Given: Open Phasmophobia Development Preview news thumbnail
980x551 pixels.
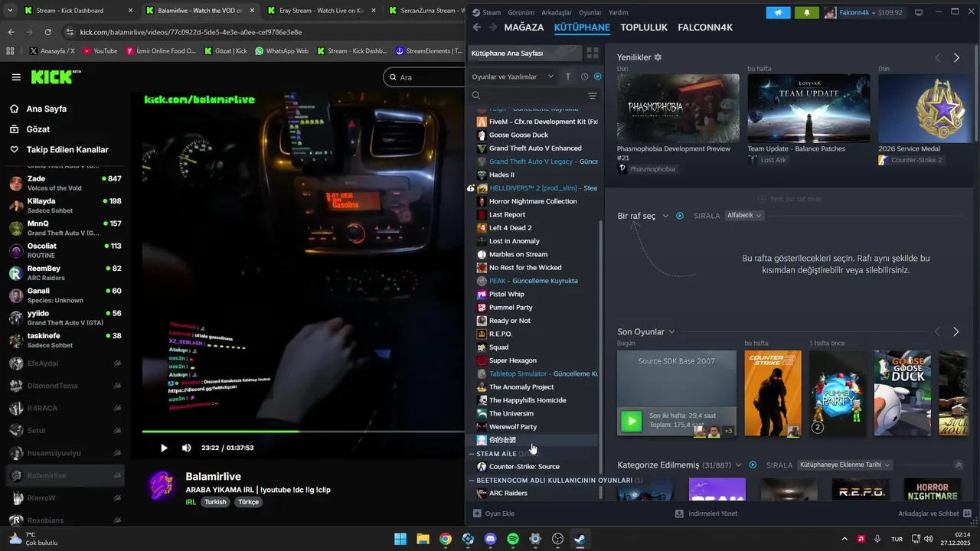Looking at the screenshot, I should click(x=678, y=108).
